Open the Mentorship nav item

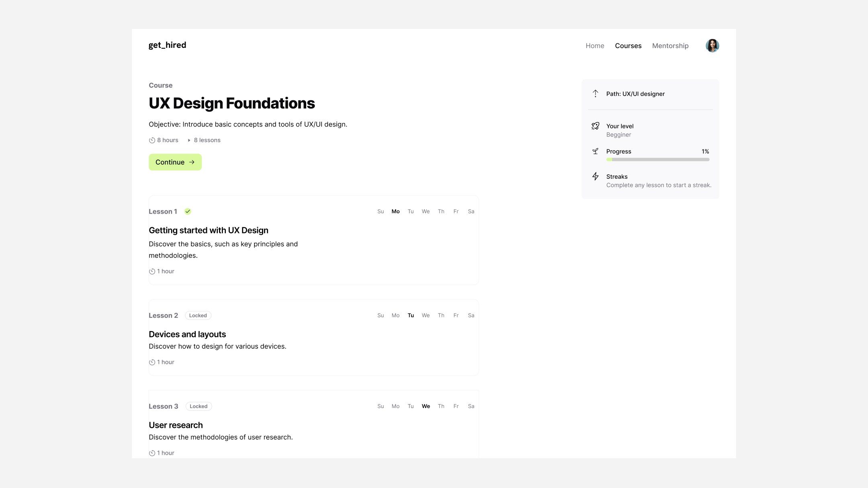pos(670,46)
